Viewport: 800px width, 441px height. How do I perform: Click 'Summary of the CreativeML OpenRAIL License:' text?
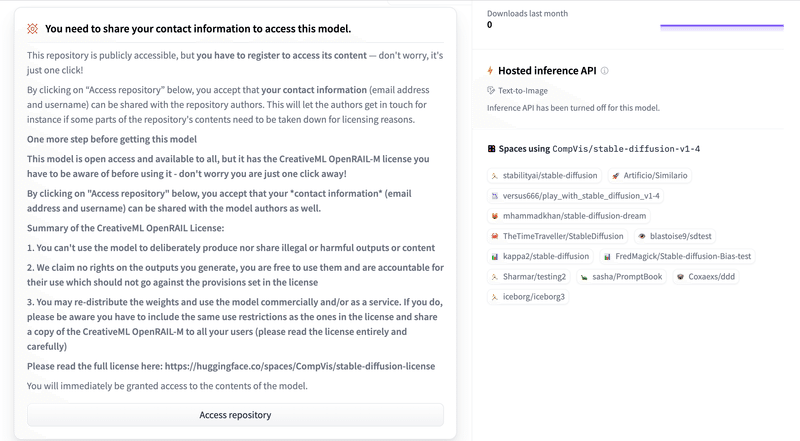[126, 228]
